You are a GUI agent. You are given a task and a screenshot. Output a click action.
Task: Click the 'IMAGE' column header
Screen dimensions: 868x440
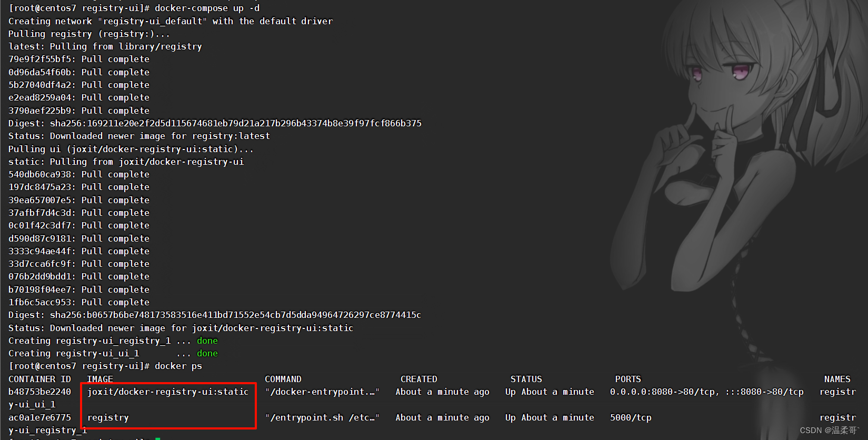click(100, 379)
